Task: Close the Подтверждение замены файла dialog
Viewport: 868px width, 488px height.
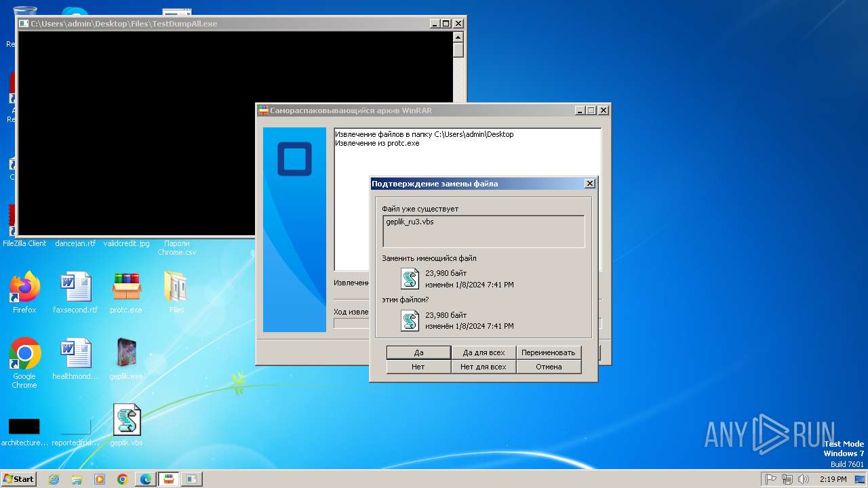Action: tap(589, 184)
